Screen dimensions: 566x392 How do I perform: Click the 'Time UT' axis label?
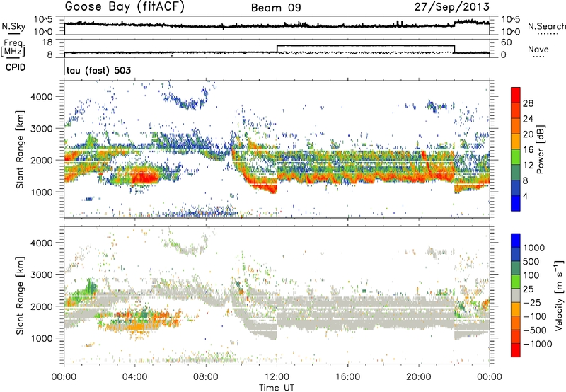pos(277,388)
